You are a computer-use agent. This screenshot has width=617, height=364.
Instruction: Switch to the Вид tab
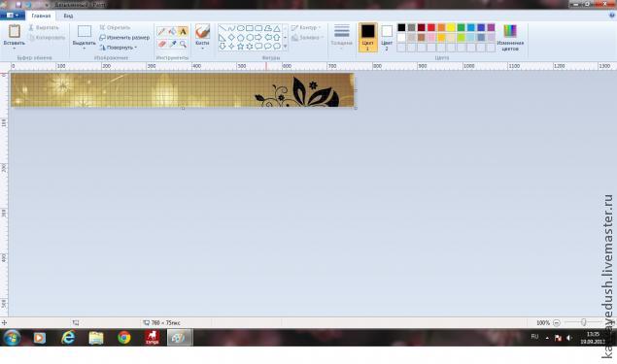tap(68, 16)
